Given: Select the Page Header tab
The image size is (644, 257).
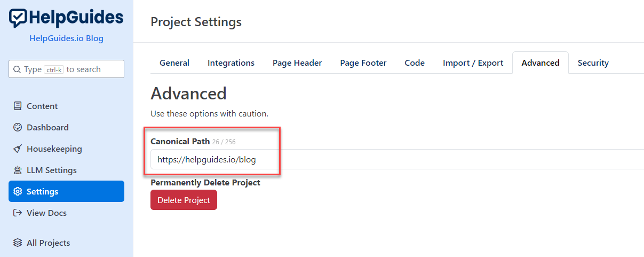Looking at the screenshot, I should (297, 63).
